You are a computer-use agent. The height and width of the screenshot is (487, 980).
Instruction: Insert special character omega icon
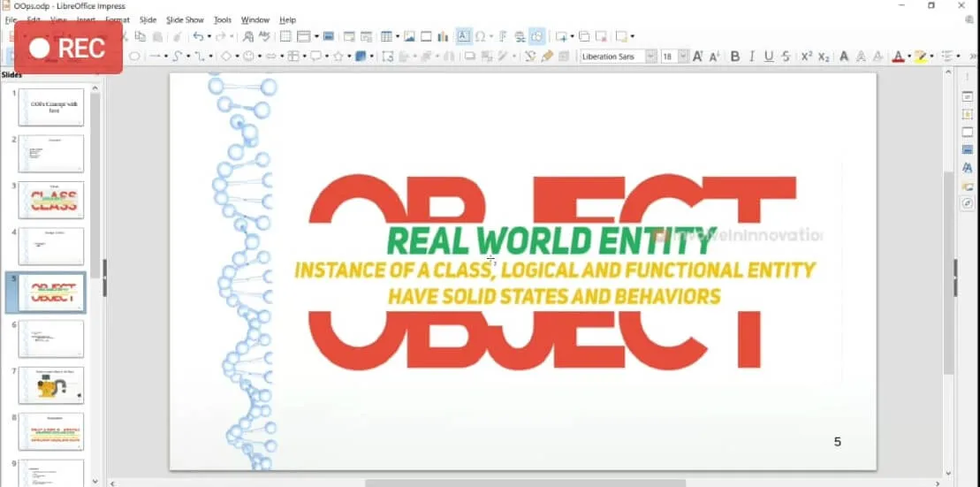click(x=480, y=36)
